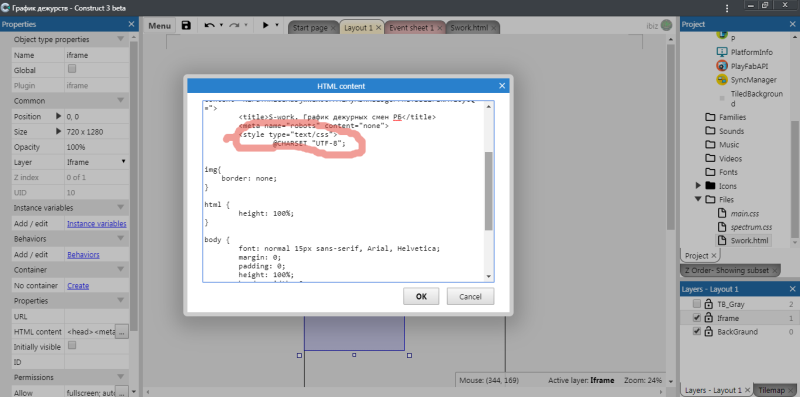Expand the Icons folder in Project

[x=698, y=186]
